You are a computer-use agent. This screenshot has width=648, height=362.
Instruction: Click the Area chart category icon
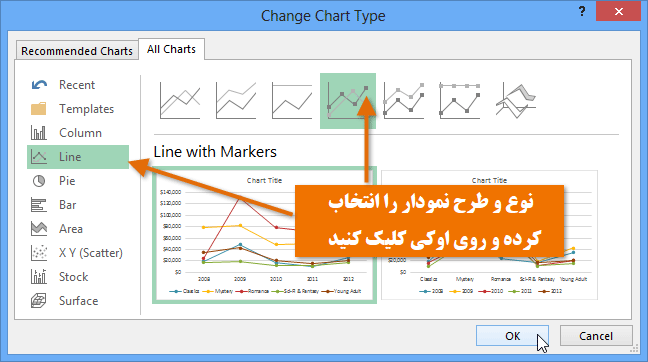(x=39, y=229)
